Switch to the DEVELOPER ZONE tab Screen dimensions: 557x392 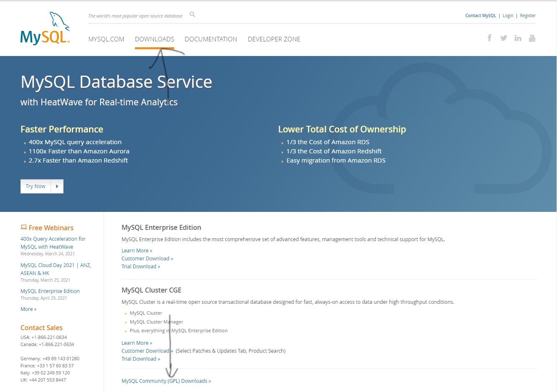(274, 39)
